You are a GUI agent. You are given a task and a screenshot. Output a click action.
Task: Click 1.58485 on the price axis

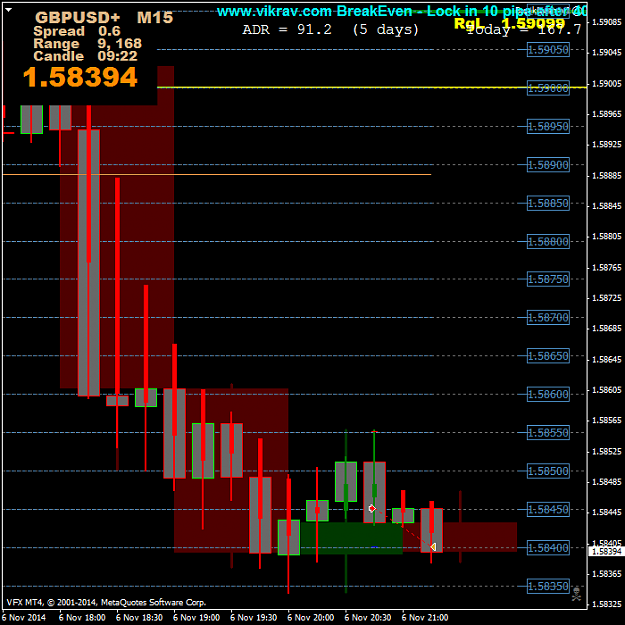606,482
